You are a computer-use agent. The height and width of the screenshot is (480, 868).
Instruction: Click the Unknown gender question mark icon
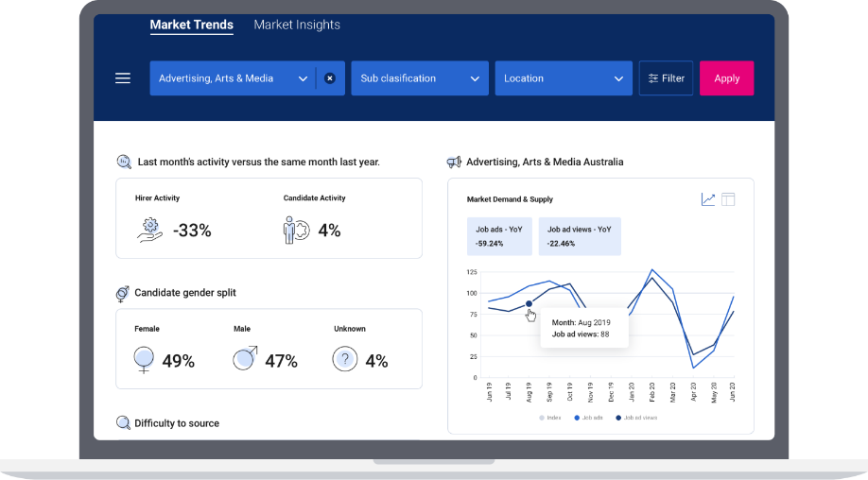[345, 359]
